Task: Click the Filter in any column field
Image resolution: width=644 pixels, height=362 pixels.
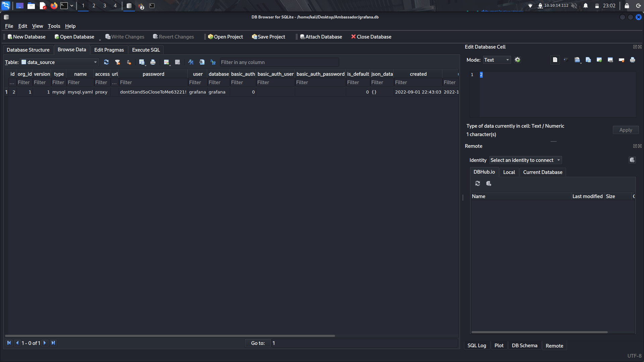Action: pyautogui.click(x=279, y=62)
